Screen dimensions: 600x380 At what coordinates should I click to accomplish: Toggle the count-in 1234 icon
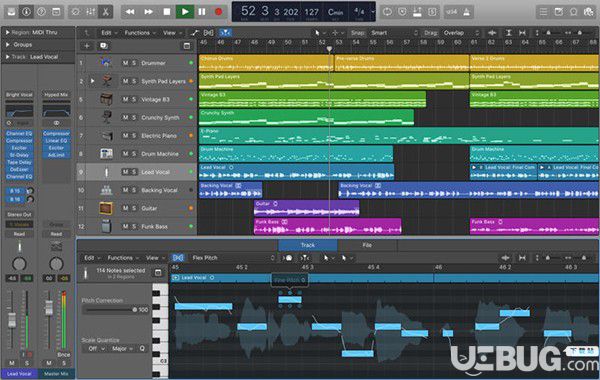click(452, 12)
